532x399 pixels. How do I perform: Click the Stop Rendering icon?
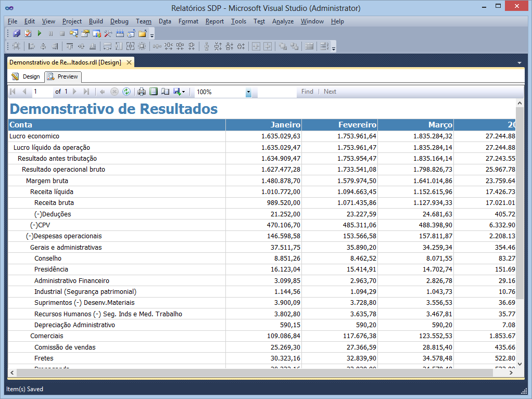(115, 92)
